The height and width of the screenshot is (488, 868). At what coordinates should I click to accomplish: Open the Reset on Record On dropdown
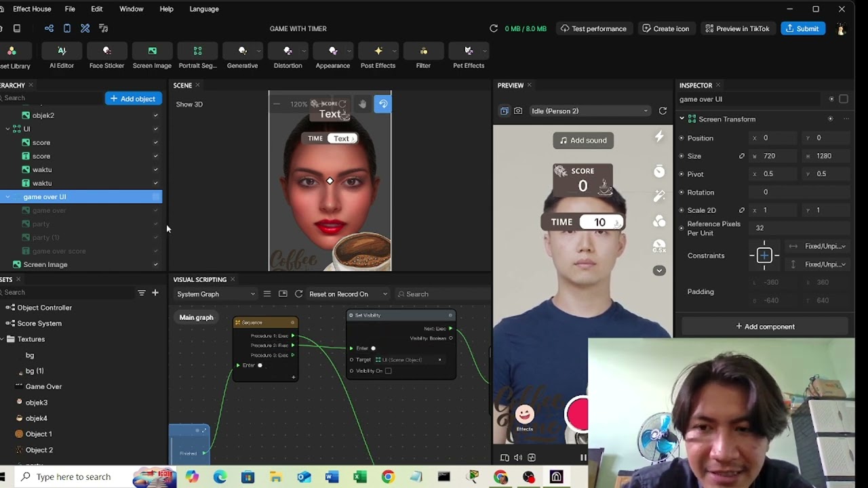tap(348, 294)
